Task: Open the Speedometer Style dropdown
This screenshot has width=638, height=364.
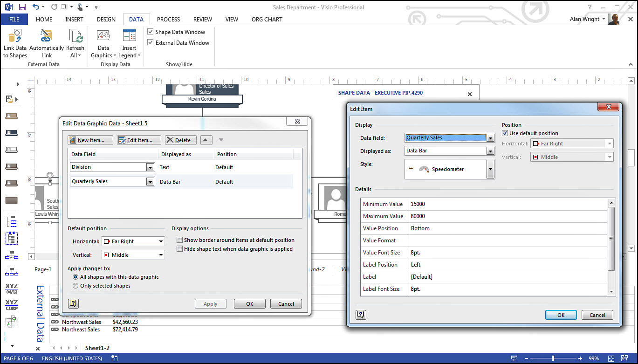Action: tap(490, 169)
